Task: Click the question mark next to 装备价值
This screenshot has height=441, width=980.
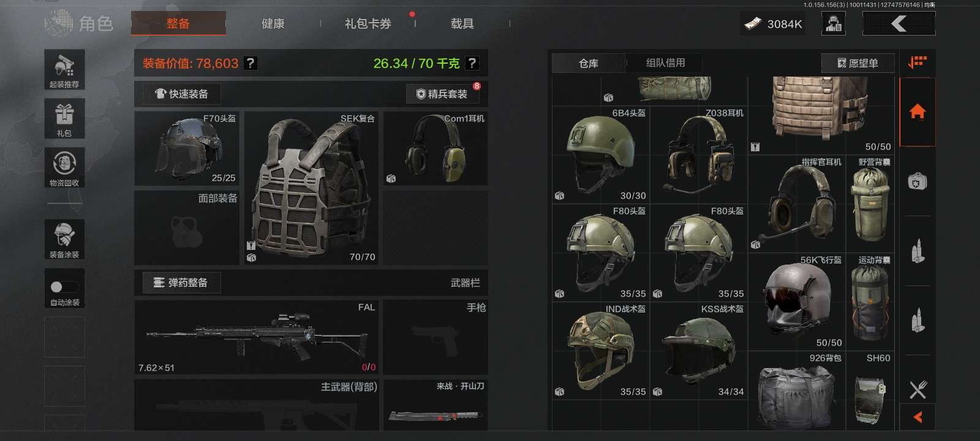Action: click(x=250, y=63)
